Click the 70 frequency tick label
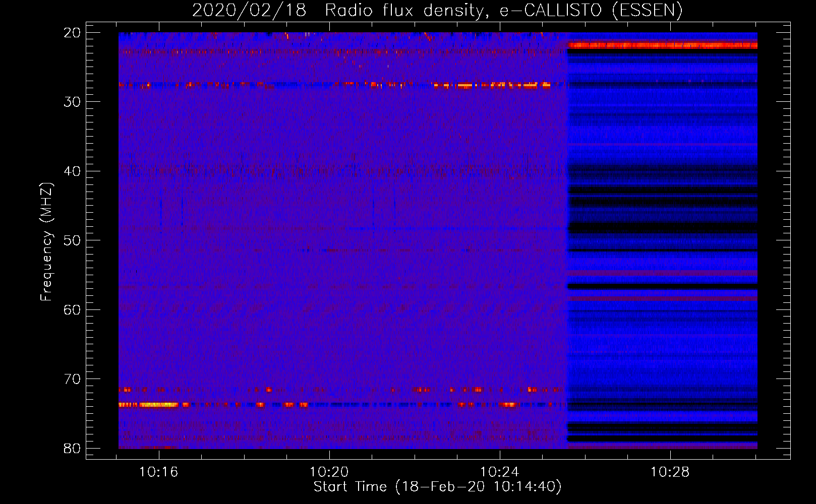This screenshot has height=504, width=816. (72, 379)
